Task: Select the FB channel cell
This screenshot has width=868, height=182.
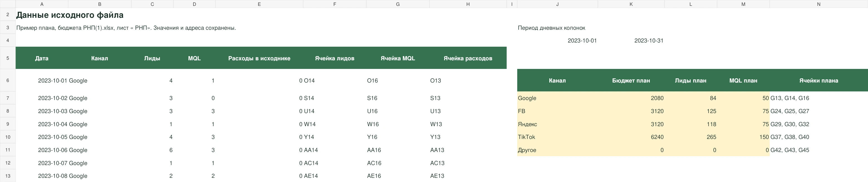Action: [x=557, y=111]
